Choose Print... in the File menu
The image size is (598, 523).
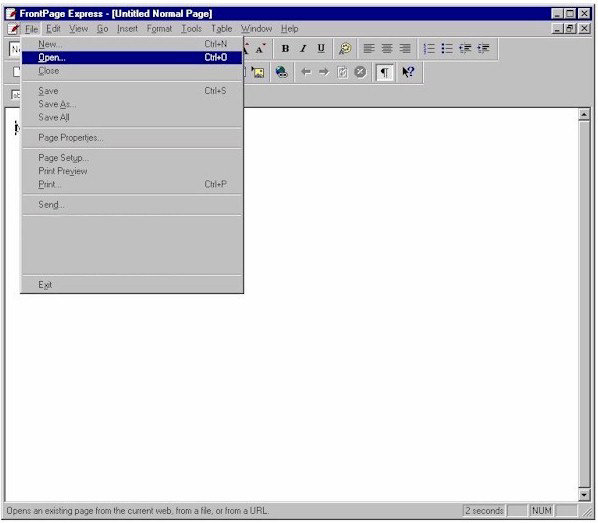pyautogui.click(x=132, y=185)
